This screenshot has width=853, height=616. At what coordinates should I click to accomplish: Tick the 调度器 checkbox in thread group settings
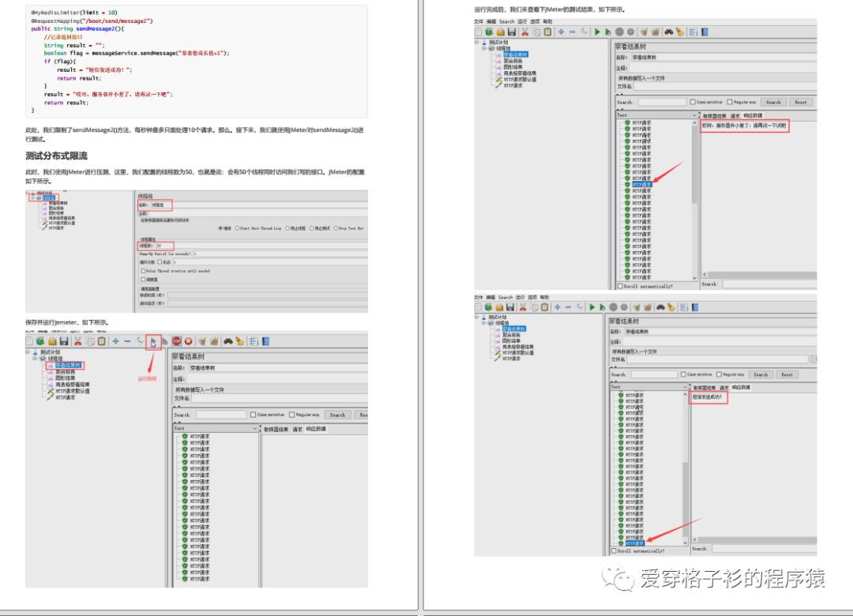[144, 279]
